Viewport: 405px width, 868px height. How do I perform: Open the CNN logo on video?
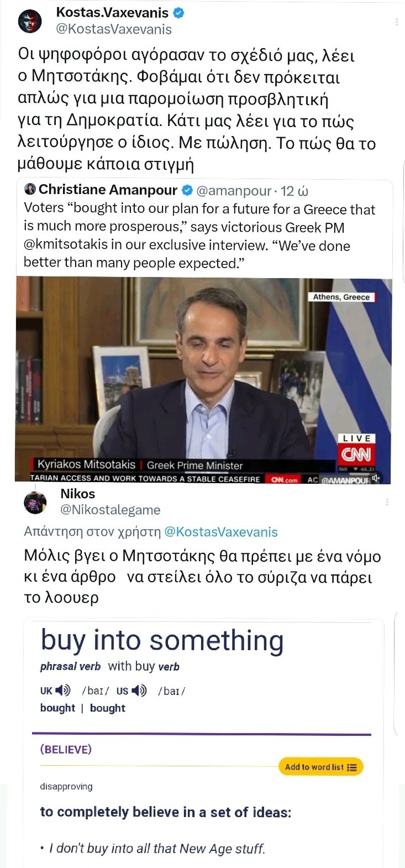point(356,454)
